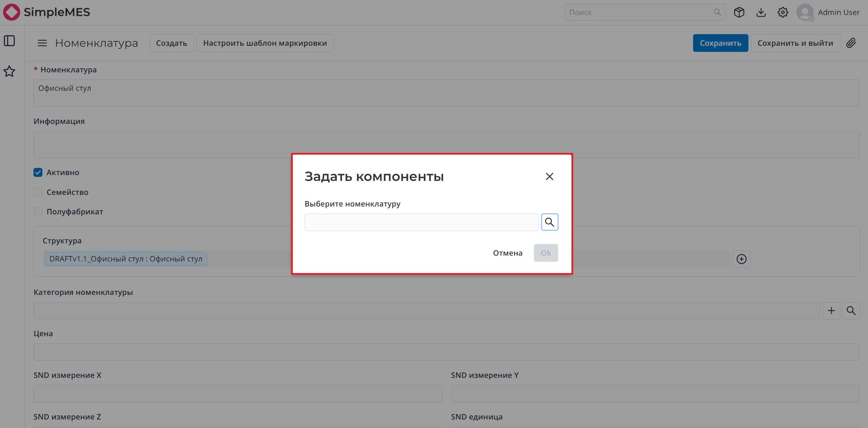Click Отмена in the dialog

point(508,253)
